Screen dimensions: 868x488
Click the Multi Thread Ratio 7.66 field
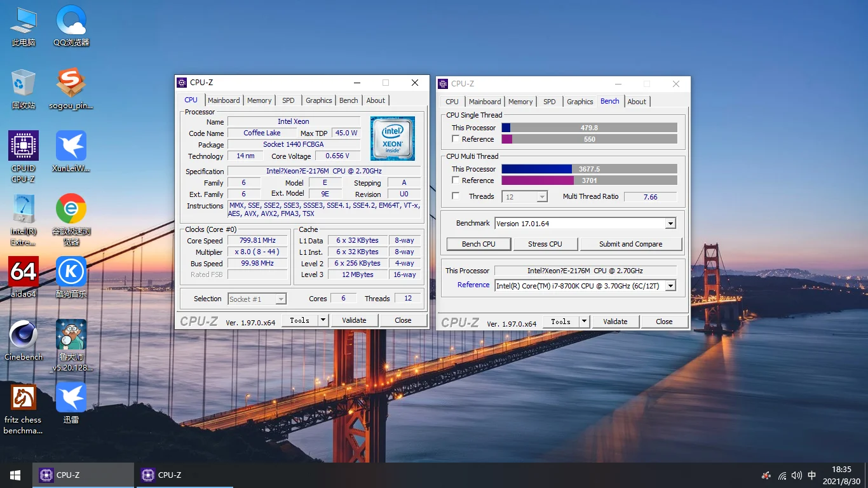point(650,197)
